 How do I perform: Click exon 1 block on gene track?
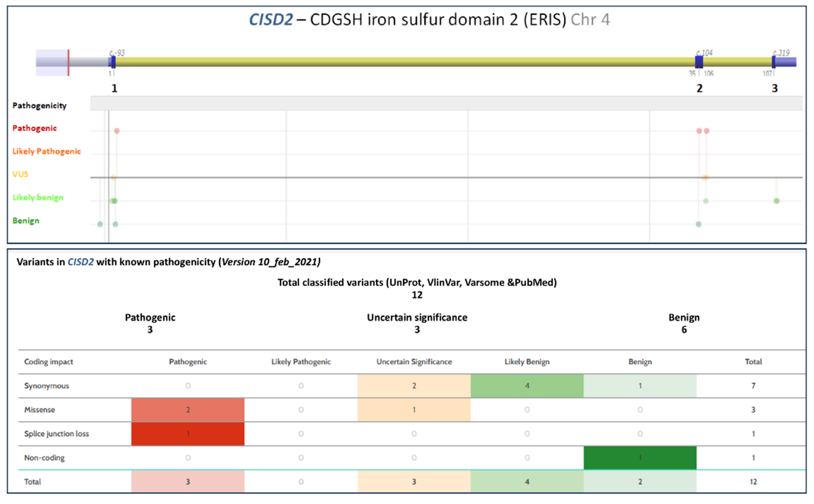pyautogui.click(x=113, y=62)
